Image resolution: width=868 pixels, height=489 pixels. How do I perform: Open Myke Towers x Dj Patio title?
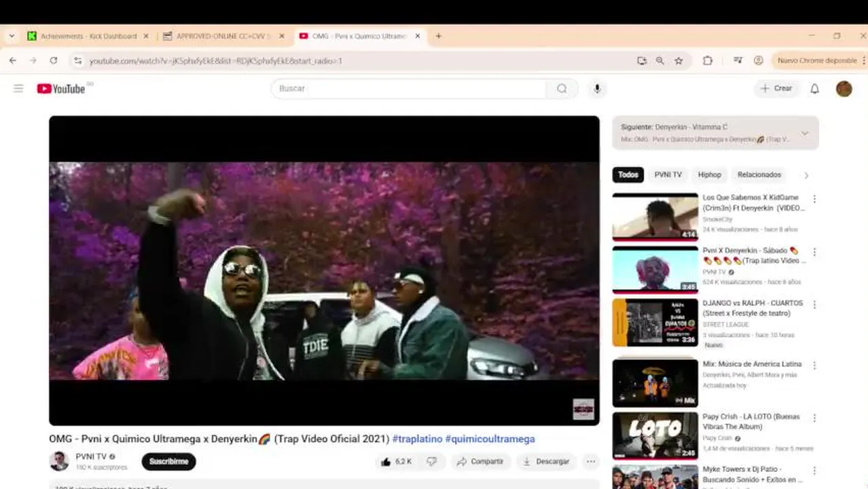click(753, 474)
